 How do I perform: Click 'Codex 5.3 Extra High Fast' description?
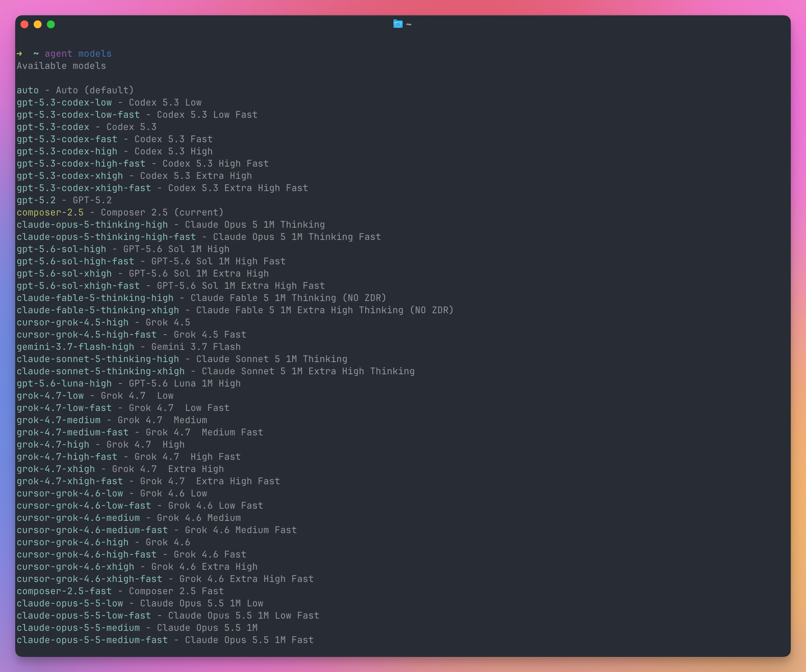click(238, 188)
